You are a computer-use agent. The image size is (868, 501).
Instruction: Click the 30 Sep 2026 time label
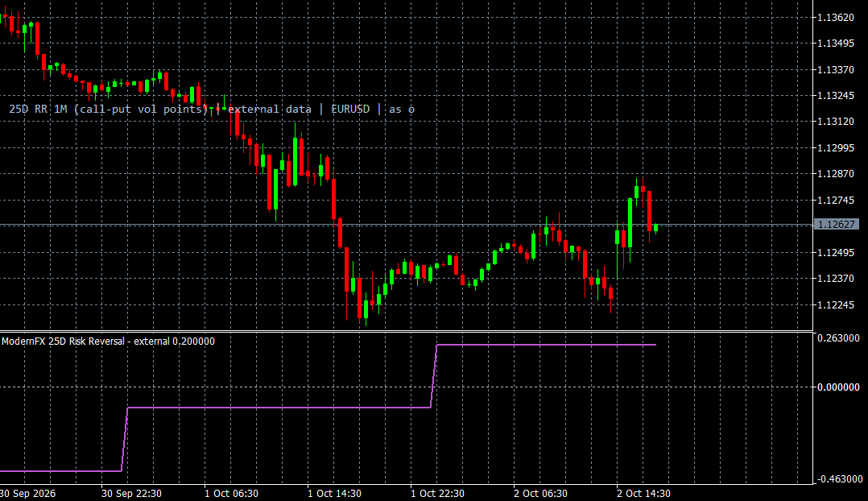(27, 493)
